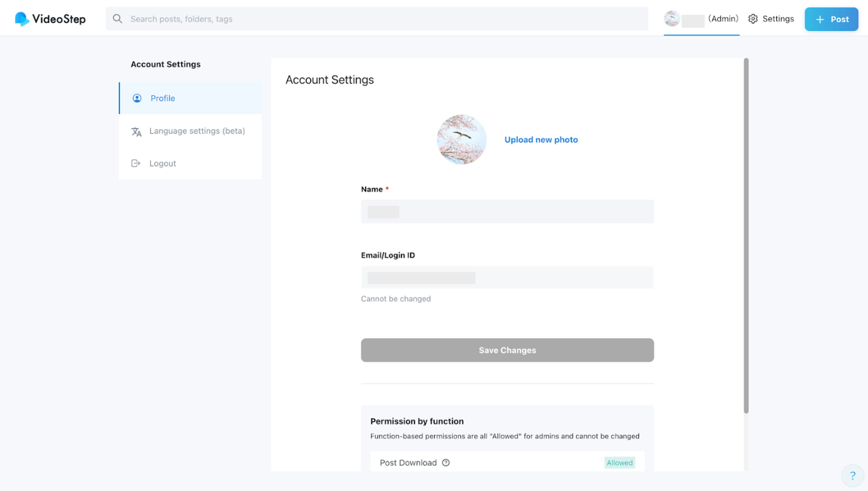Click the vertical scrollbar of settings panel
This screenshot has width=868, height=491.
coord(746,236)
